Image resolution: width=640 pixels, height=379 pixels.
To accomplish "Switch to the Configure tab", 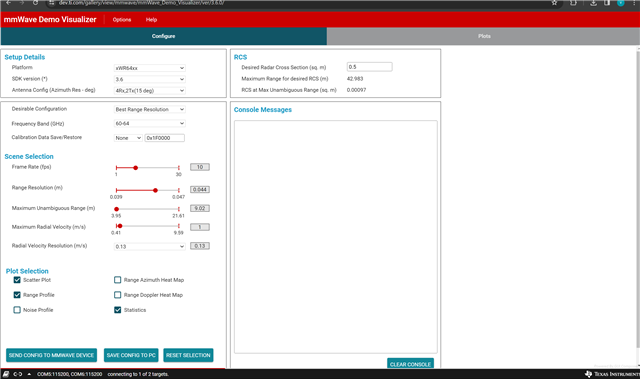I will tap(164, 36).
